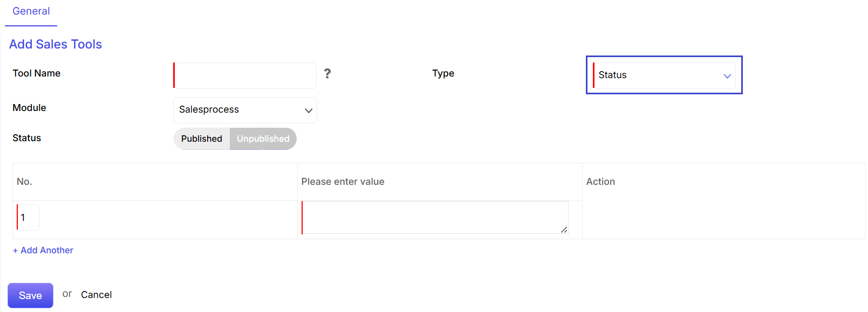Image resolution: width=868 pixels, height=312 pixels.
Task: Click the Please enter value column header
Action: click(x=343, y=182)
